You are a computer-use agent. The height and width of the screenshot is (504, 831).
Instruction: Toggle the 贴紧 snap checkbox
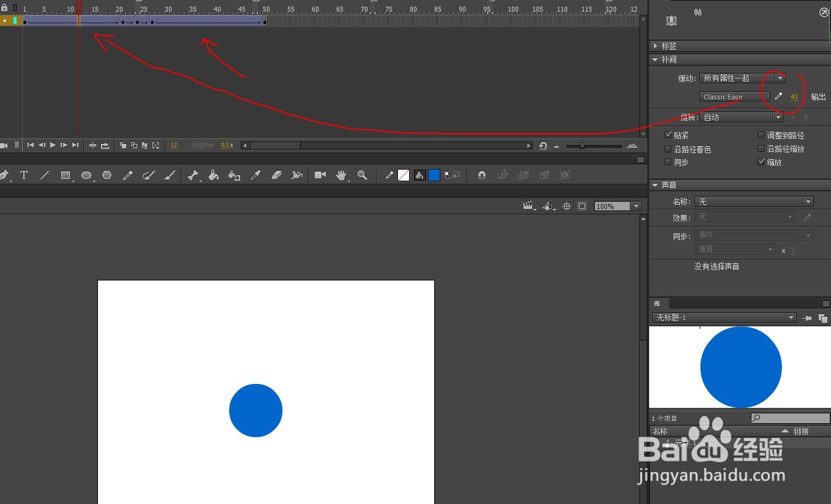tap(668, 135)
